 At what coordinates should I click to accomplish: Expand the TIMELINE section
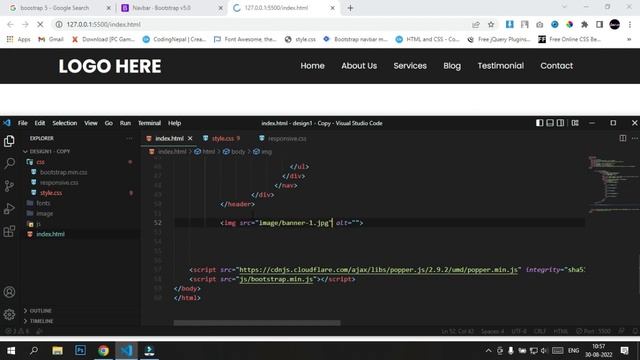(41, 321)
